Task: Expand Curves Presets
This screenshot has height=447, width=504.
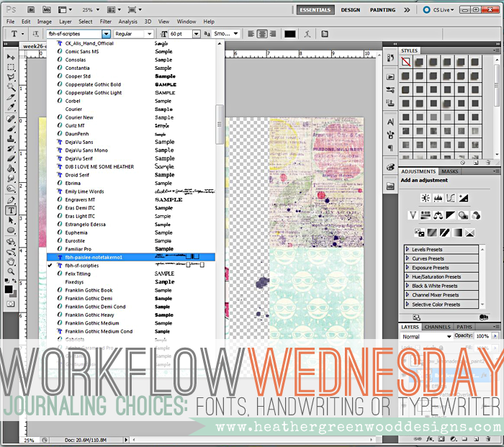Action: tap(408, 258)
